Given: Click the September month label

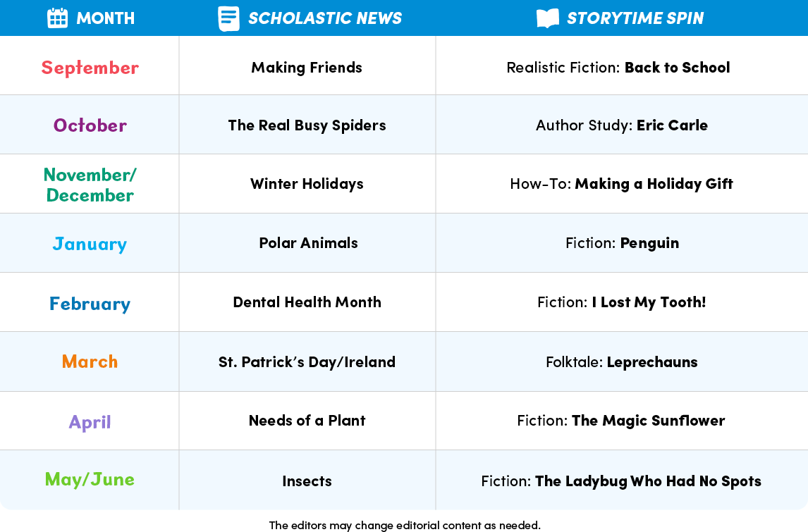Looking at the screenshot, I should (90, 68).
